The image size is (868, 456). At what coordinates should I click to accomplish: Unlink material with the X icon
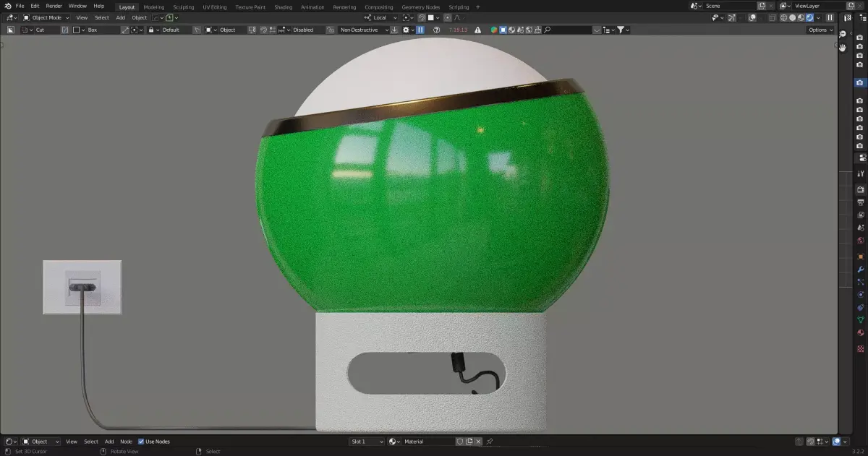478,441
